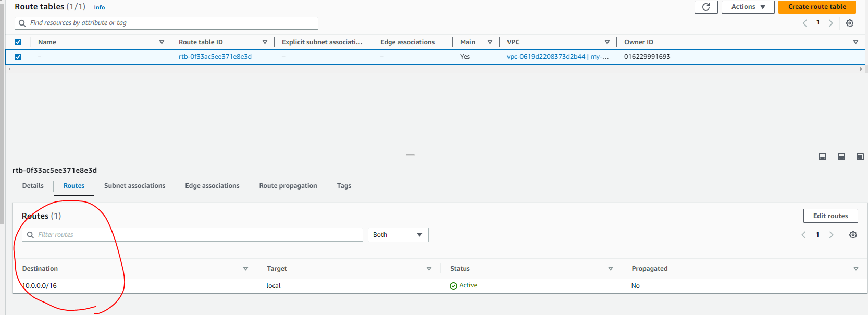Toggle select-all route tables checkbox
The width and height of the screenshot is (868, 315).
(x=18, y=42)
